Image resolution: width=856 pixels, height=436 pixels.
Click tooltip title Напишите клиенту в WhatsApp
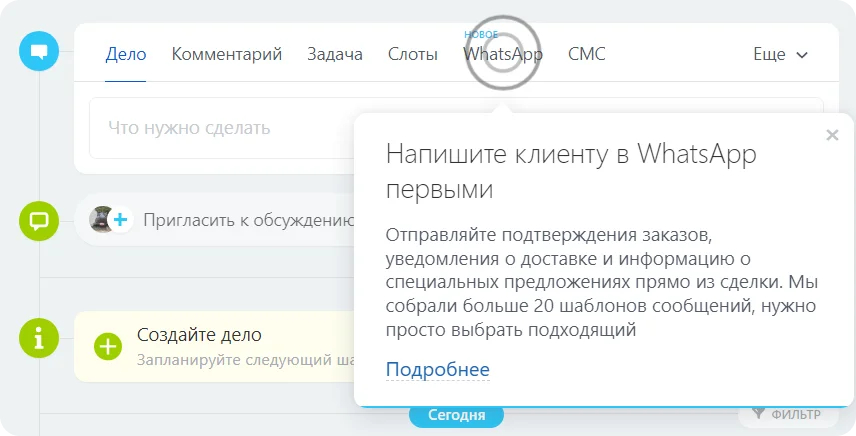pos(571,171)
